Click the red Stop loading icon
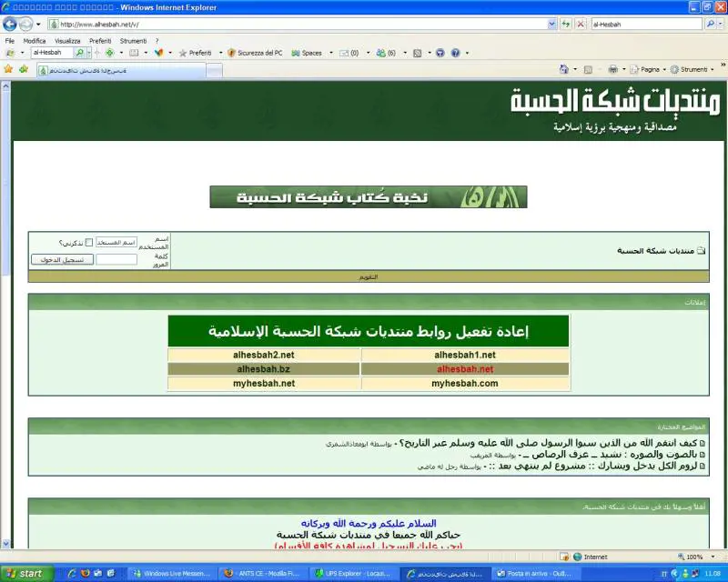 click(x=581, y=24)
